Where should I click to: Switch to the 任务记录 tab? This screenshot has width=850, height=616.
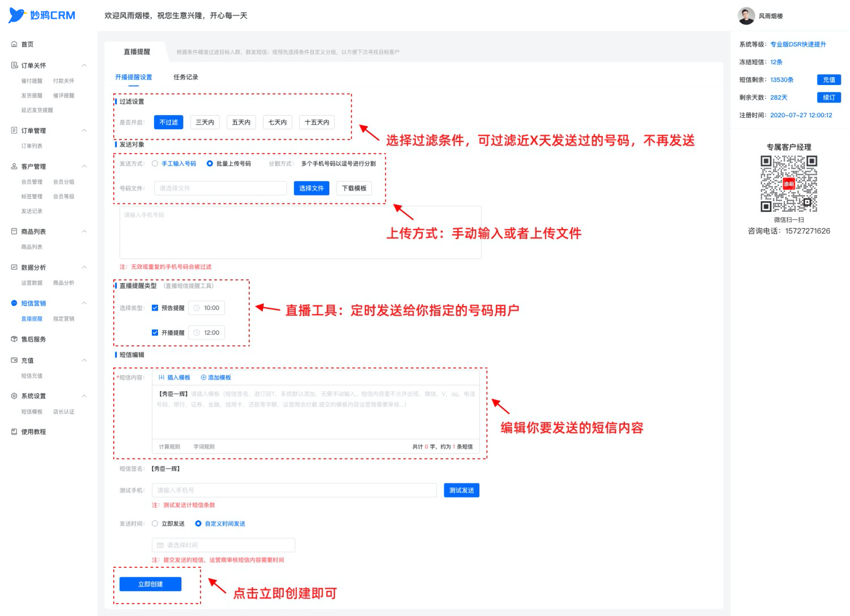pos(186,78)
